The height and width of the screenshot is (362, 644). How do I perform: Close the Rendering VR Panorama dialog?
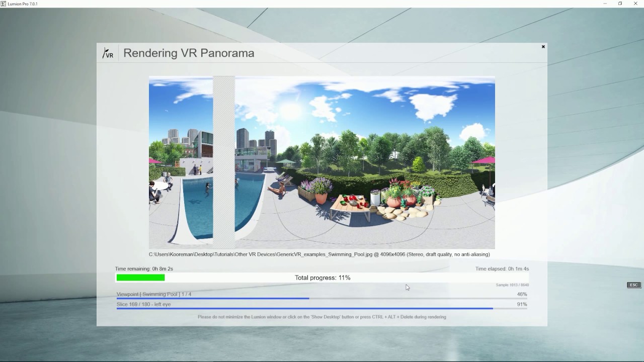pyautogui.click(x=543, y=47)
